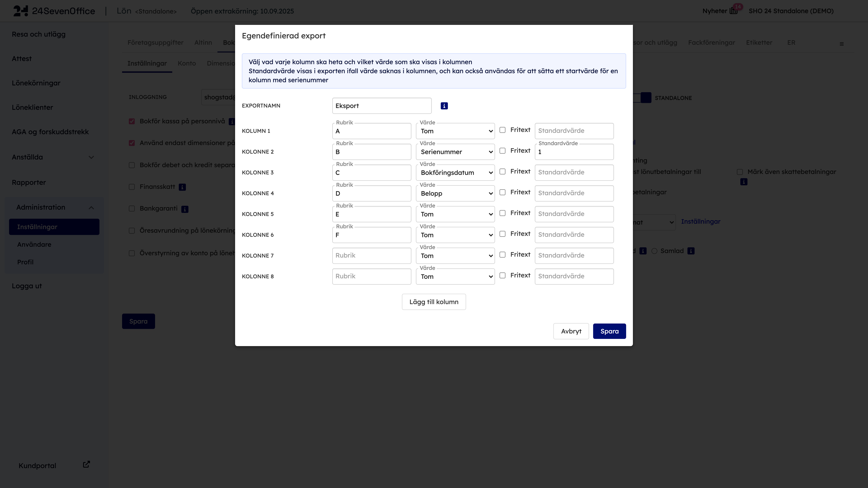Open Värde dropdown for Kolonne 8

[455, 276]
